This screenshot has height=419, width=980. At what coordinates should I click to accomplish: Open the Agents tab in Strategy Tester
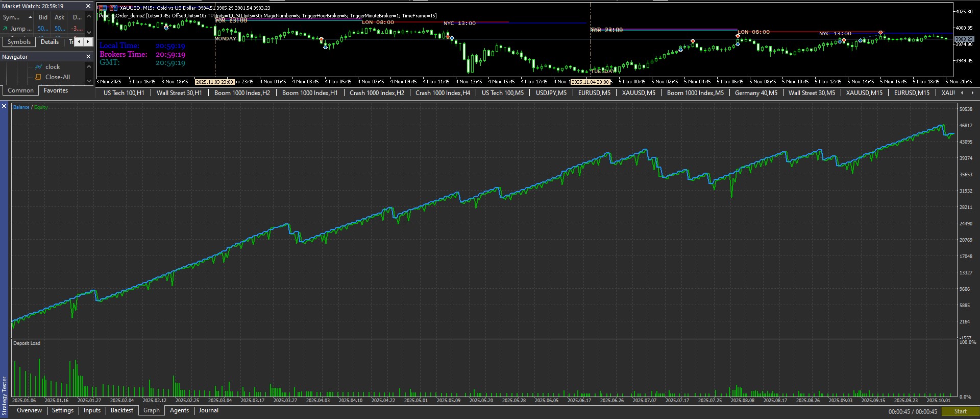pos(179,410)
